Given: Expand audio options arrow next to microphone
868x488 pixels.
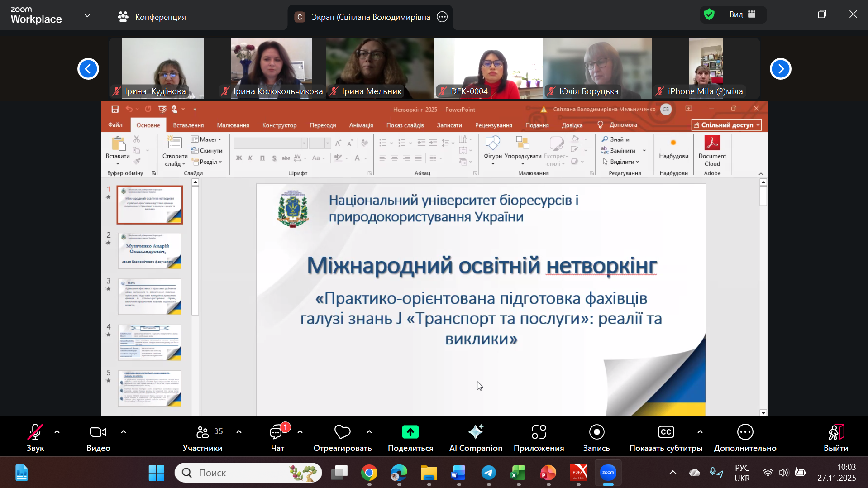Looking at the screenshot, I should tap(57, 432).
